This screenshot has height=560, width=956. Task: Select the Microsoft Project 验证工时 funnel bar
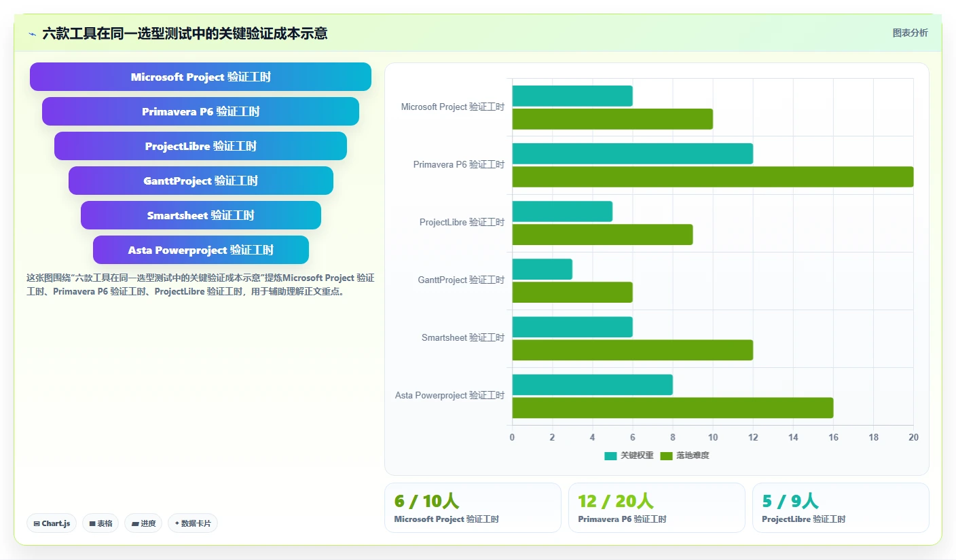200,77
